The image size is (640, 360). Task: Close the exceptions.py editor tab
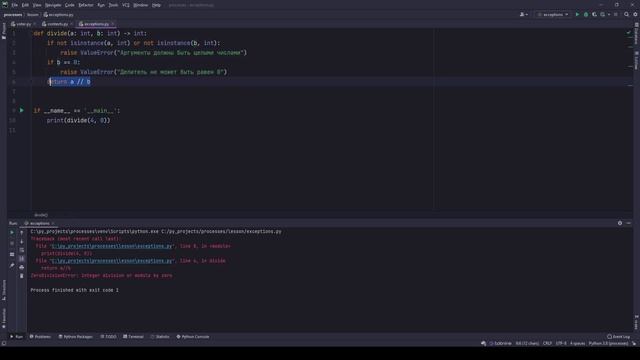[x=113, y=24]
